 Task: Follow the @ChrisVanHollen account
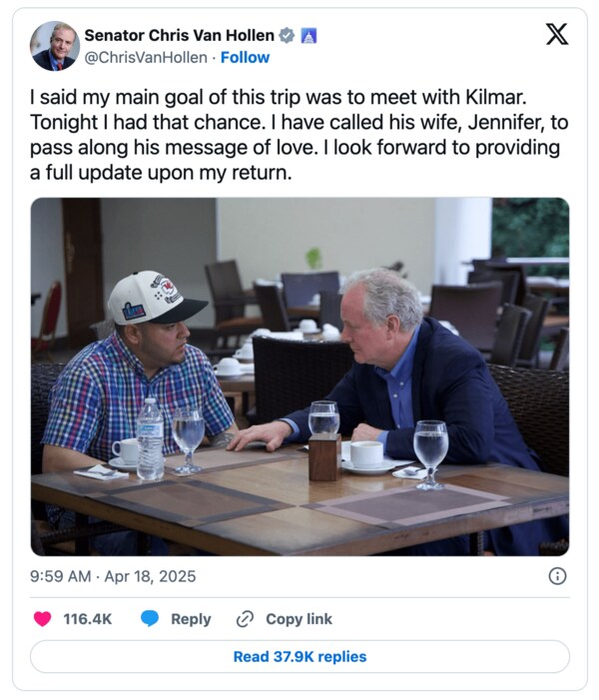pyautogui.click(x=245, y=58)
